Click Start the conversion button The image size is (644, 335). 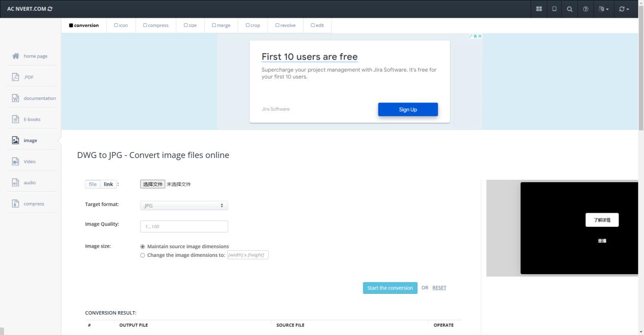pyautogui.click(x=390, y=288)
